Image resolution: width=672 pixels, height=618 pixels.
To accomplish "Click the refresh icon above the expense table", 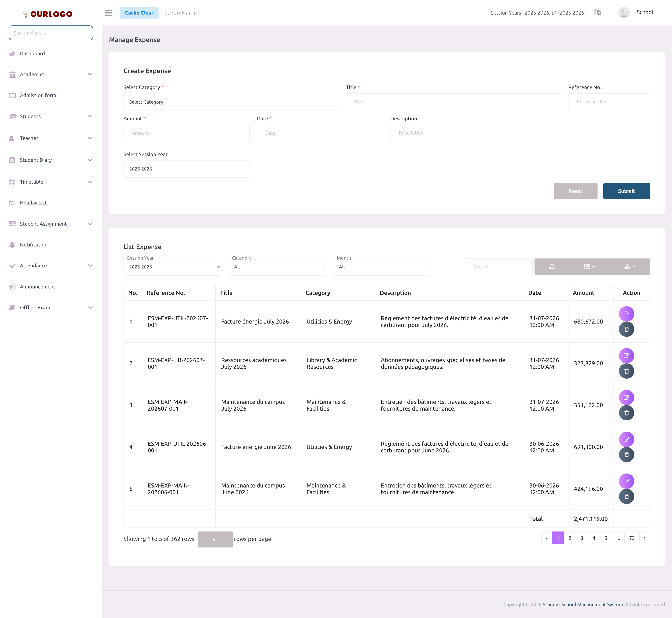I will [552, 266].
